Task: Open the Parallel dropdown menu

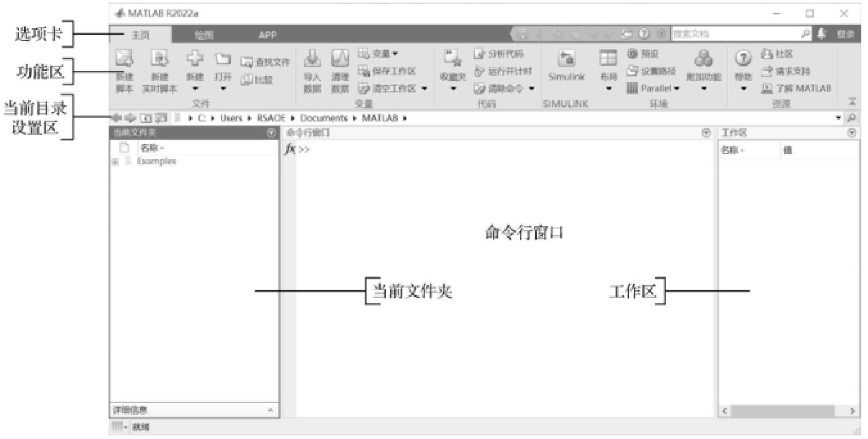Action: (x=653, y=88)
